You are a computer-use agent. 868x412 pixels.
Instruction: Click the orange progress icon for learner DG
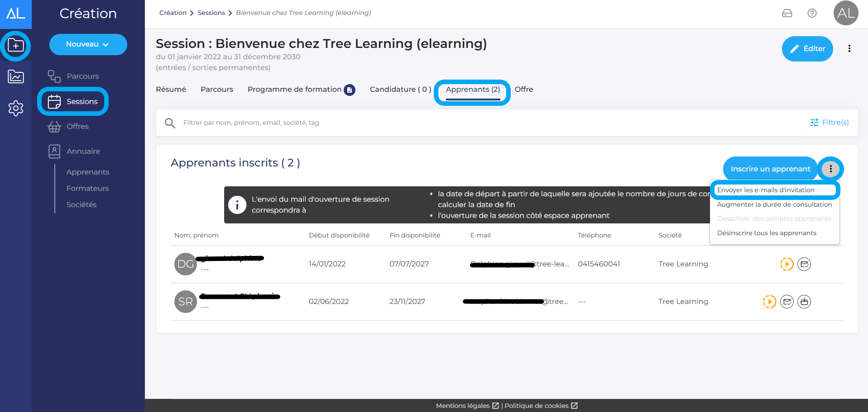point(786,264)
